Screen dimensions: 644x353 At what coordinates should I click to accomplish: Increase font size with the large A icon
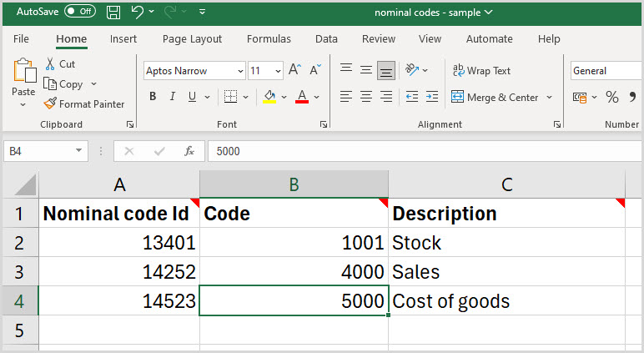click(x=294, y=69)
